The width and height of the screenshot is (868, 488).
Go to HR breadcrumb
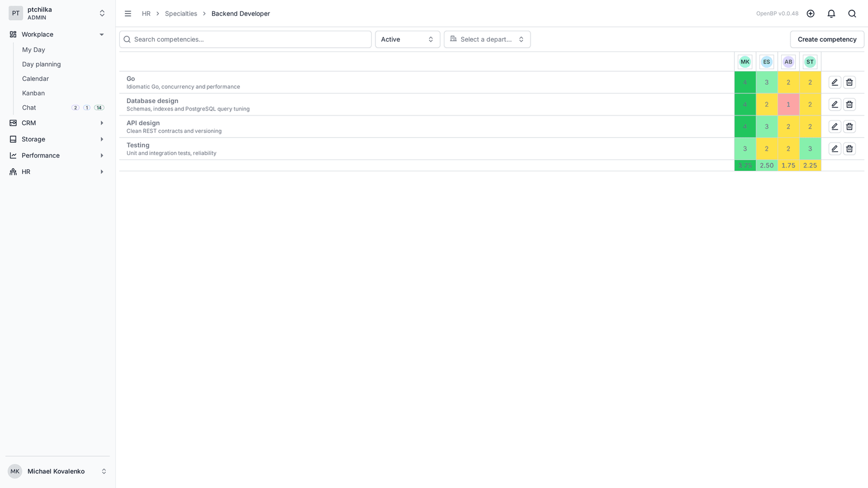click(146, 14)
